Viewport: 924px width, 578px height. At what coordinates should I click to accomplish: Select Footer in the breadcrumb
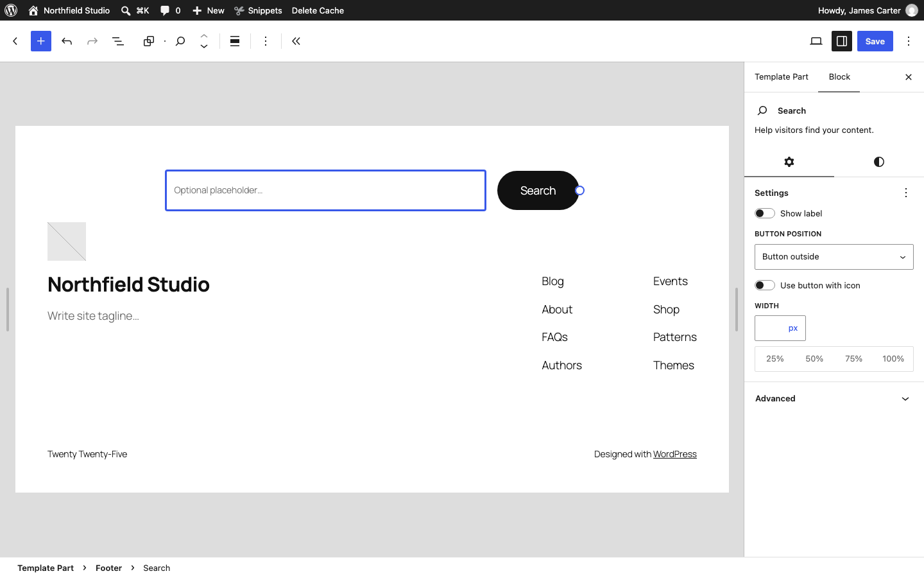pyautogui.click(x=108, y=568)
